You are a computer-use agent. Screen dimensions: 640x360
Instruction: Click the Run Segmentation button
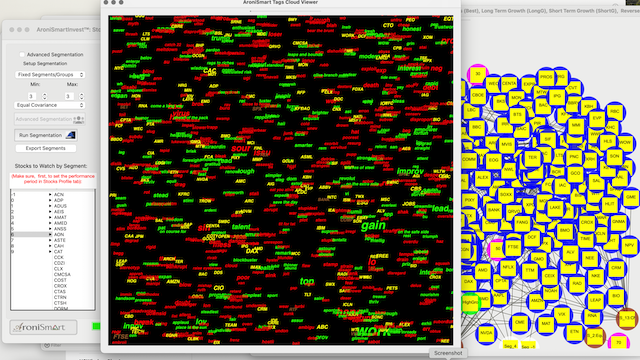point(46,135)
